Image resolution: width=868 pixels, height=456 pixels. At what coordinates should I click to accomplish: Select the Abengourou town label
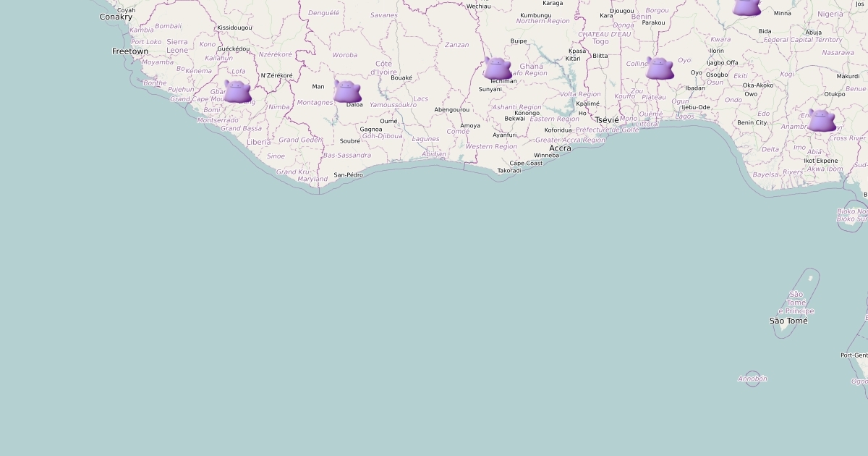451,110
